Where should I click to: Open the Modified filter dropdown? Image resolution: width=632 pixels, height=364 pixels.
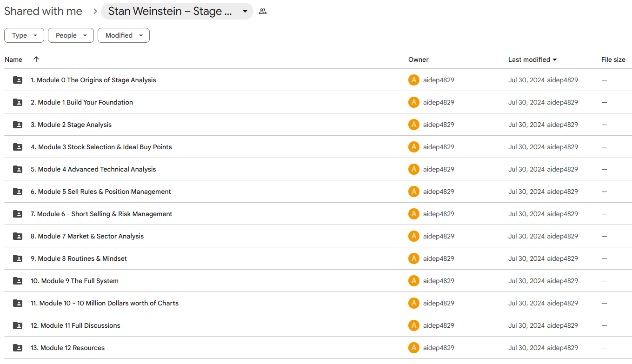[124, 35]
